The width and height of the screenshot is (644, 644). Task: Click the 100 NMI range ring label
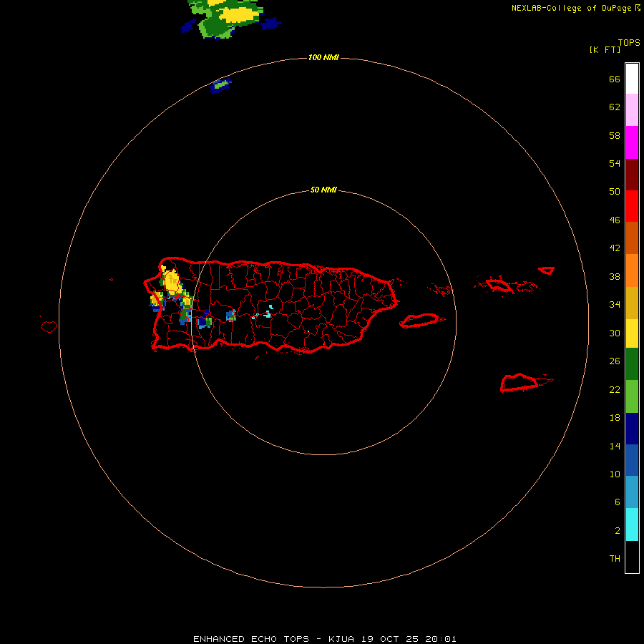click(323, 57)
